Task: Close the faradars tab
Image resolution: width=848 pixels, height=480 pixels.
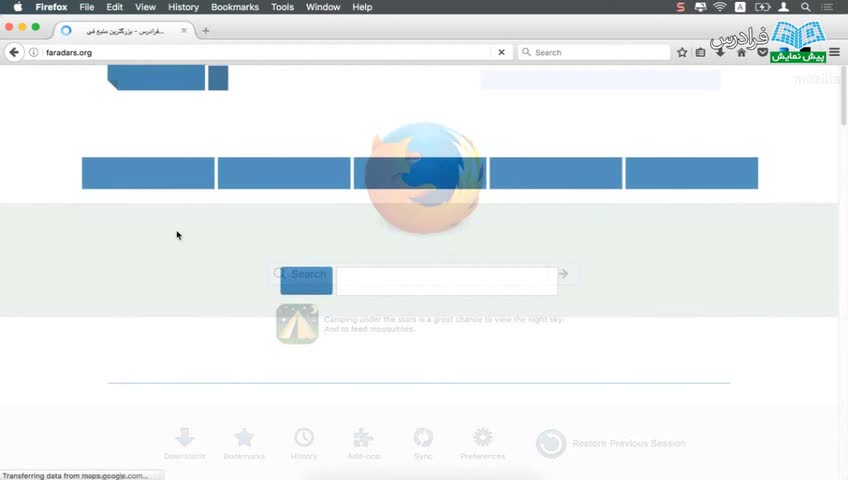Action: pos(184,31)
